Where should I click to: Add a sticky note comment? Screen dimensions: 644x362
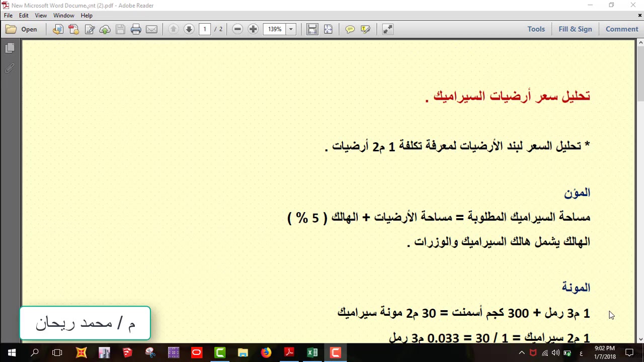pyautogui.click(x=350, y=29)
